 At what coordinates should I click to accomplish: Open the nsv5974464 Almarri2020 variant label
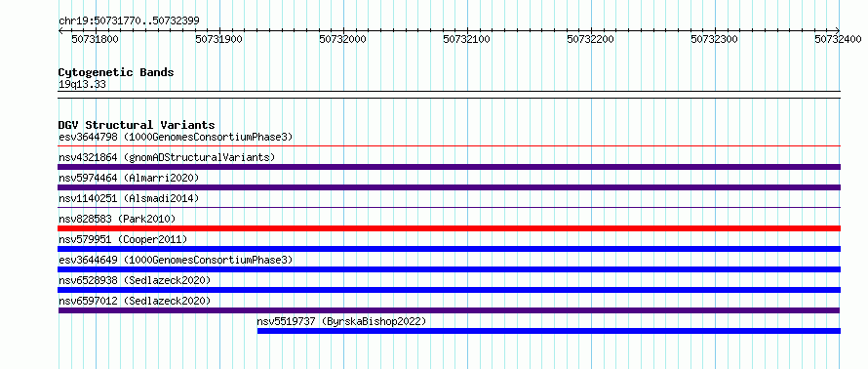pos(129,178)
